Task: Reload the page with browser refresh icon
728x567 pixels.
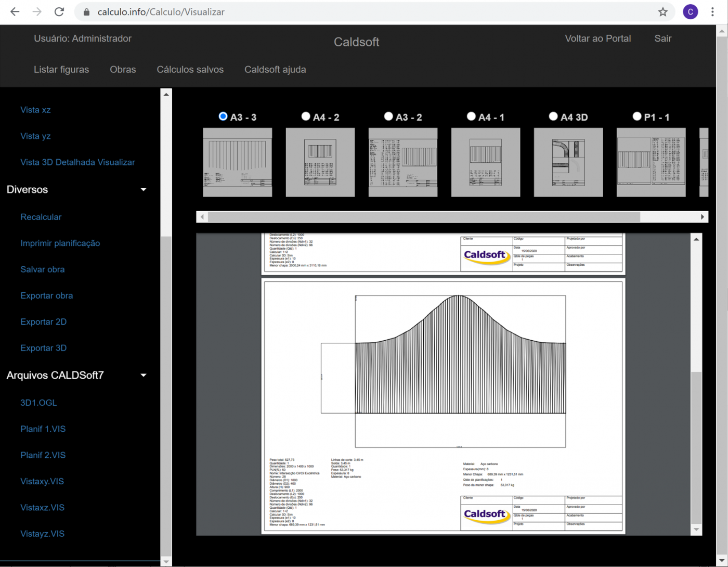Action: [59, 12]
